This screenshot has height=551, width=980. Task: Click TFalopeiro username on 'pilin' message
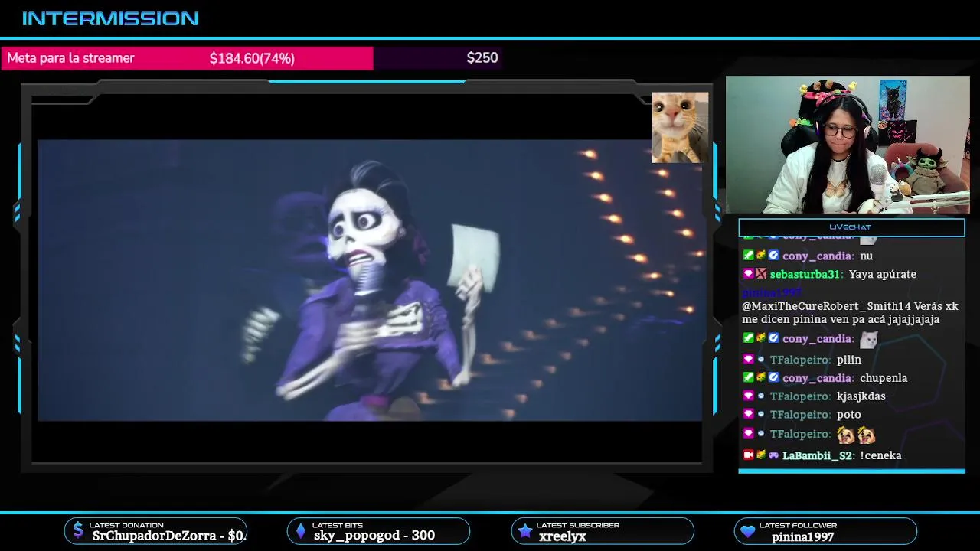(799, 359)
